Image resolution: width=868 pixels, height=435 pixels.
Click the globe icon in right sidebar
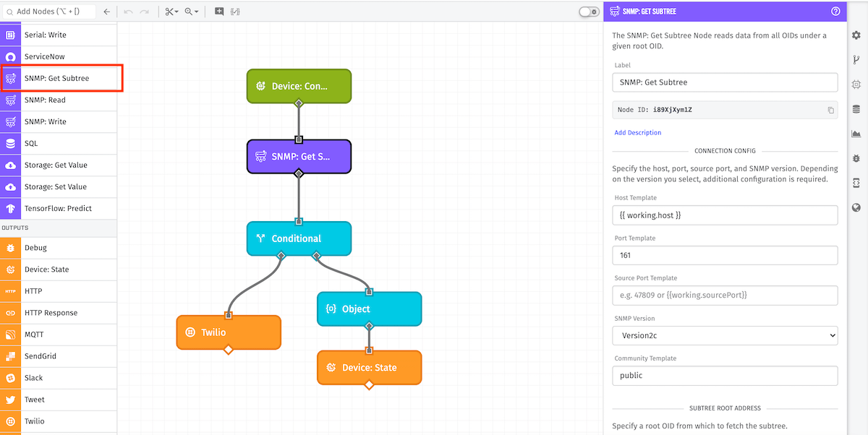tap(856, 207)
